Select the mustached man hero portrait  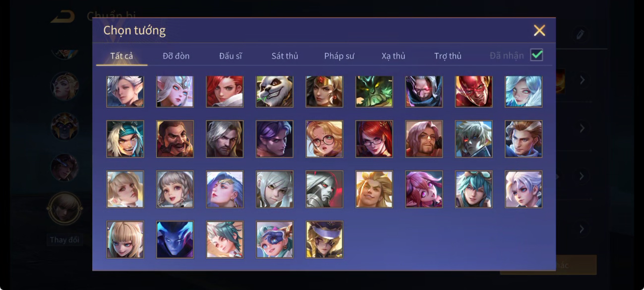[175, 139]
